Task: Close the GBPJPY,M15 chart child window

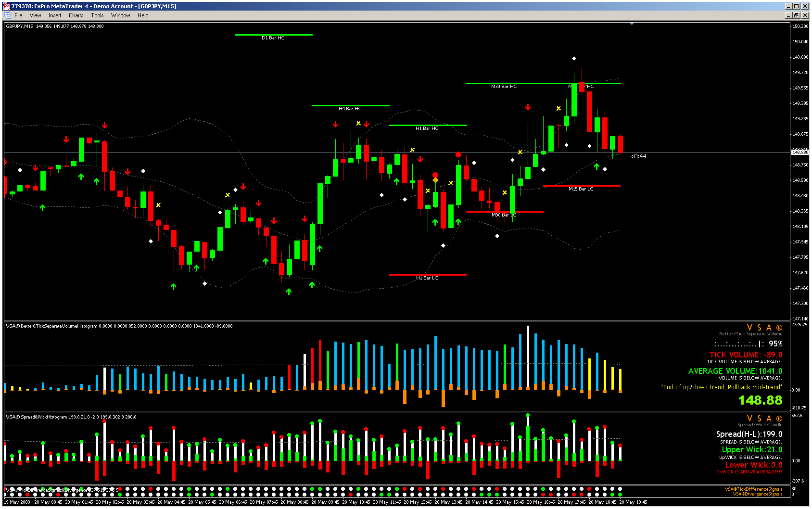Action: 805,15
